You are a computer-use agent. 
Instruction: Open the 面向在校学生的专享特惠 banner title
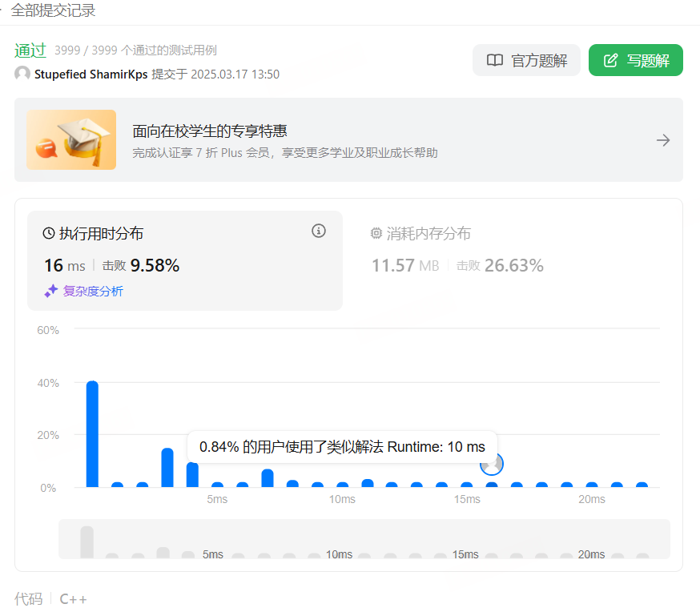pos(210,131)
